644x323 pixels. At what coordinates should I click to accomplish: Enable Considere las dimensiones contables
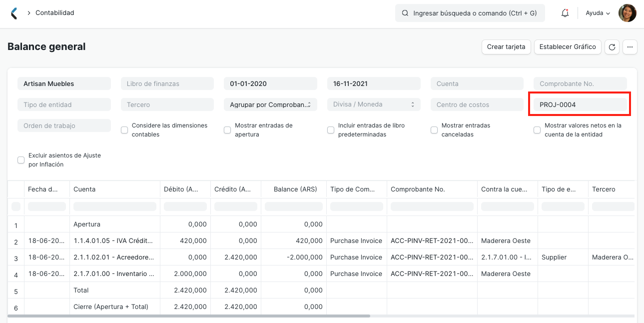click(124, 130)
